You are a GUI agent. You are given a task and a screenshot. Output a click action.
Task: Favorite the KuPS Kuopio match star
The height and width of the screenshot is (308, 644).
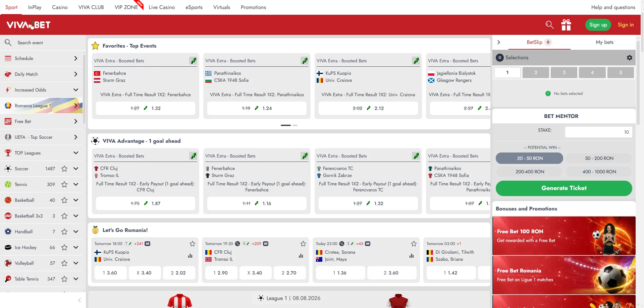point(193,244)
